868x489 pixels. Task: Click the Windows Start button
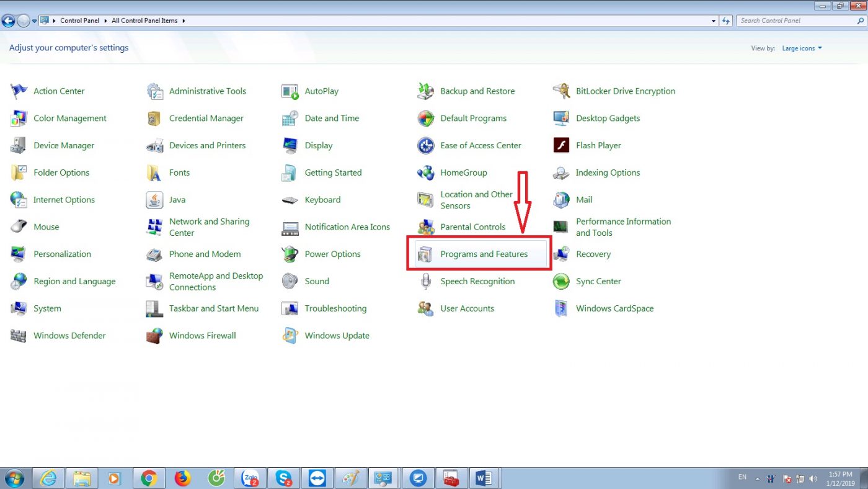(13, 478)
